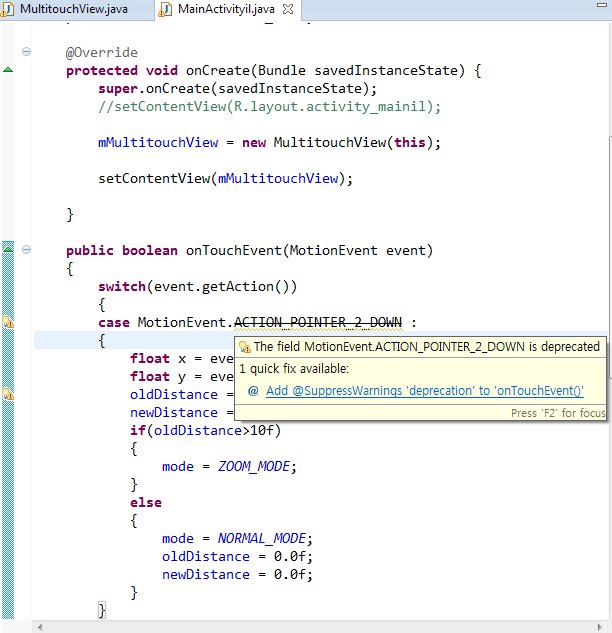Click the @ icon beside the quick fix

(x=253, y=391)
